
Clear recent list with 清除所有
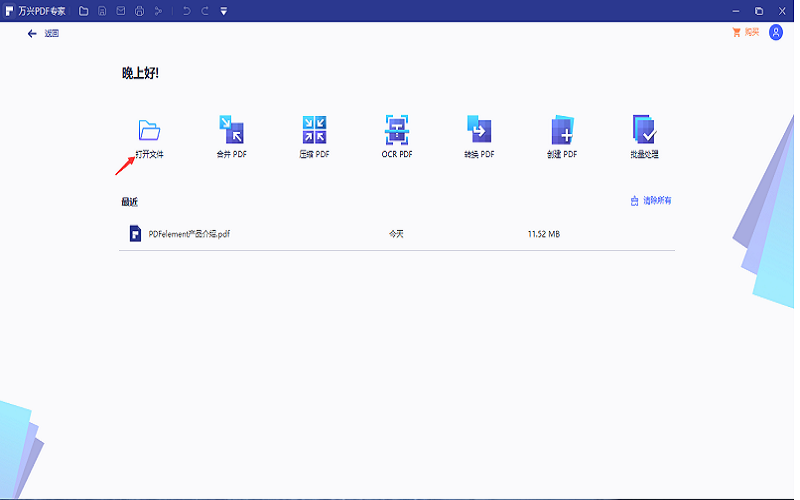650,201
